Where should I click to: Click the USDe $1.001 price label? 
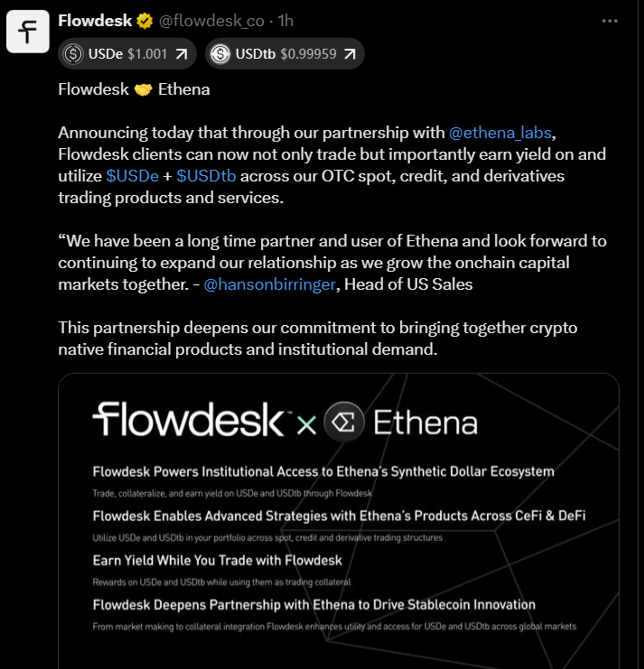point(128,54)
